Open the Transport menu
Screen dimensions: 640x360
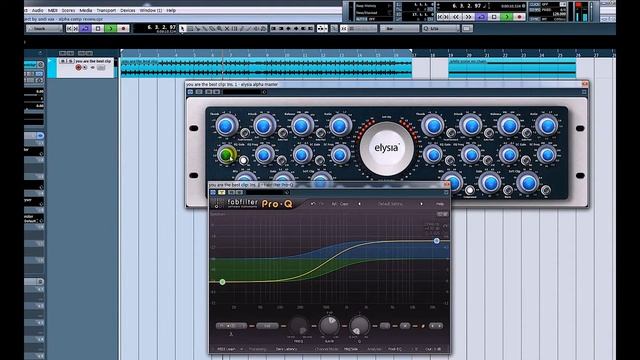[x=106, y=10]
